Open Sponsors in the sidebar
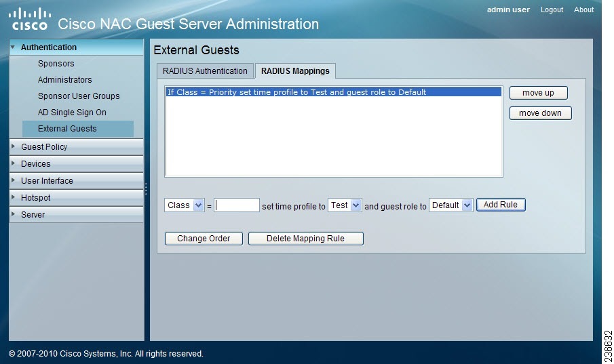Image resolution: width=614 pixels, height=364 pixels. pos(56,64)
